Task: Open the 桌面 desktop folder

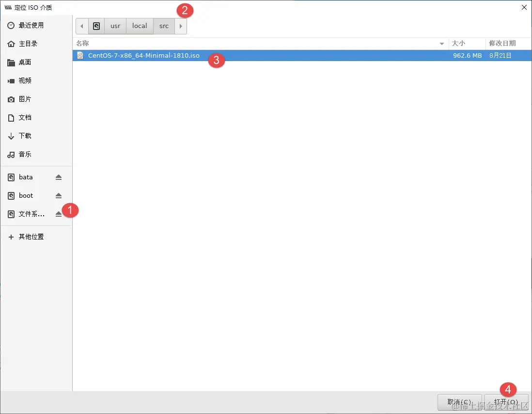Action: tap(36, 62)
